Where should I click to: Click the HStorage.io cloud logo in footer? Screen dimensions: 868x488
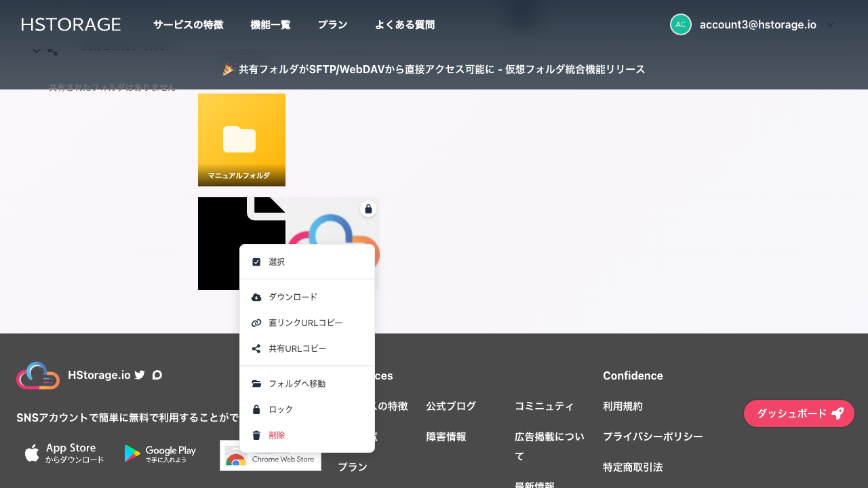pos(38,375)
